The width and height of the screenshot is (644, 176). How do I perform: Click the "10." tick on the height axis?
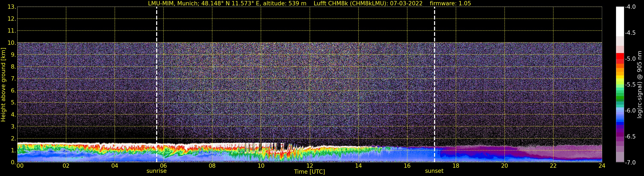click(x=12, y=43)
